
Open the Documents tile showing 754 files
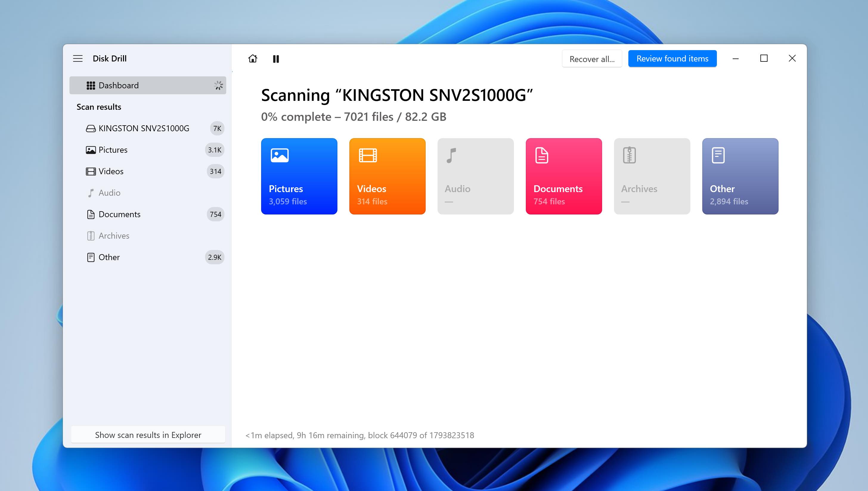pos(563,176)
